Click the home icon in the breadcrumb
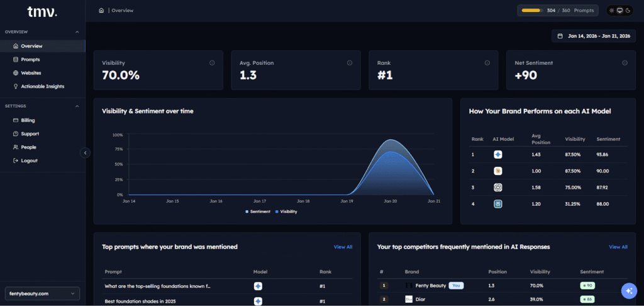The width and height of the screenshot is (644, 306). [x=101, y=10]
